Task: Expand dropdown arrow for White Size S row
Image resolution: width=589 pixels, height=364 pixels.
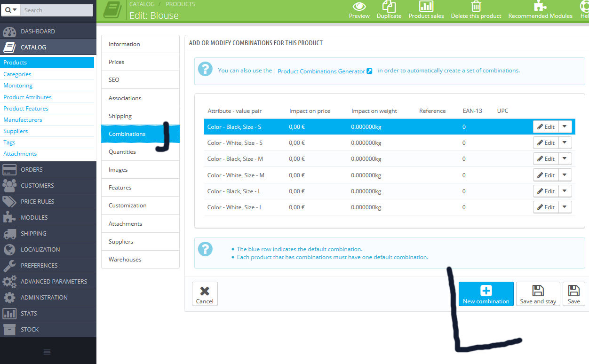Action: tap(565, 143)
